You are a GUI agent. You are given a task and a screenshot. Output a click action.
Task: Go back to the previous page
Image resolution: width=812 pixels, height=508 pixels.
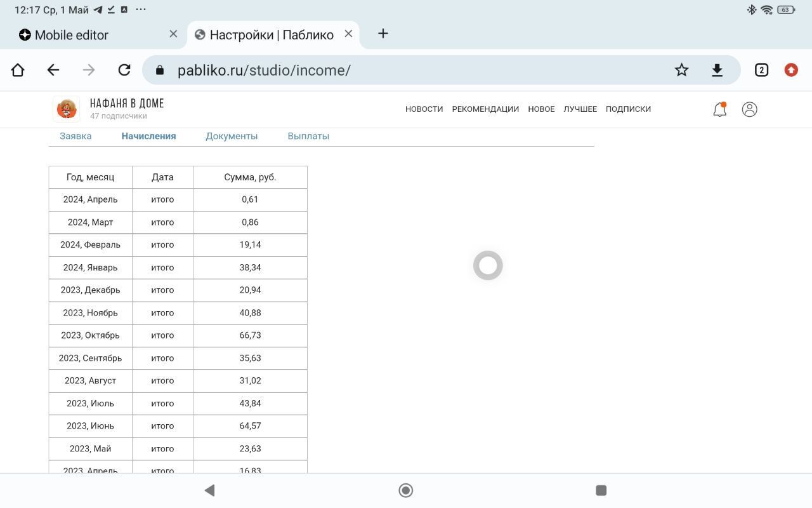pyautogui.click(x=53, y=70)
